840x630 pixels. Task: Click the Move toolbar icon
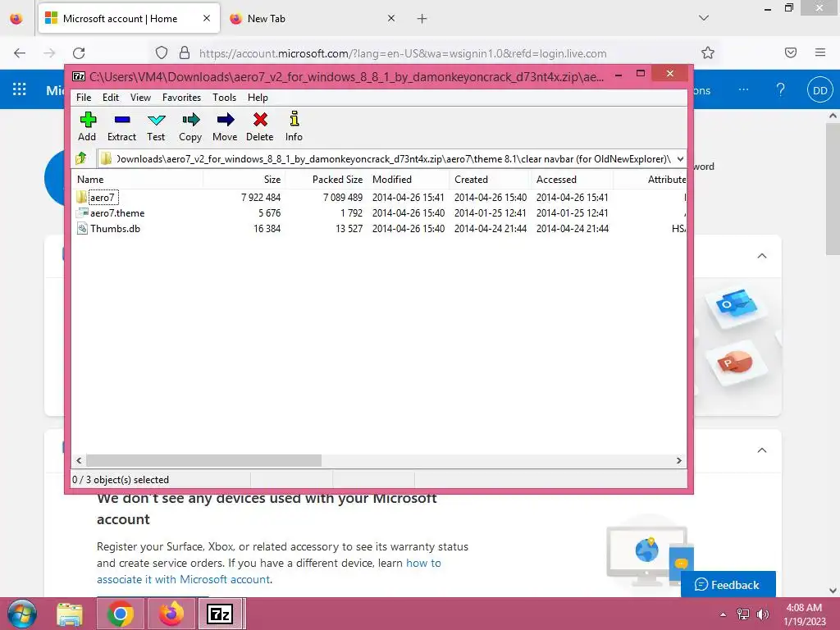(225, 126)
